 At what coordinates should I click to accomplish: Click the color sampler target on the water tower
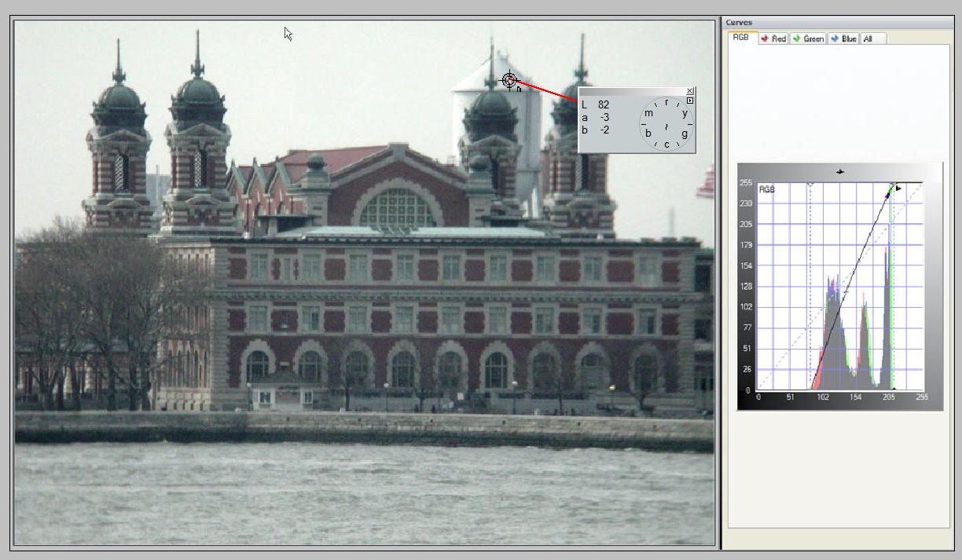(x=509, y=80)
